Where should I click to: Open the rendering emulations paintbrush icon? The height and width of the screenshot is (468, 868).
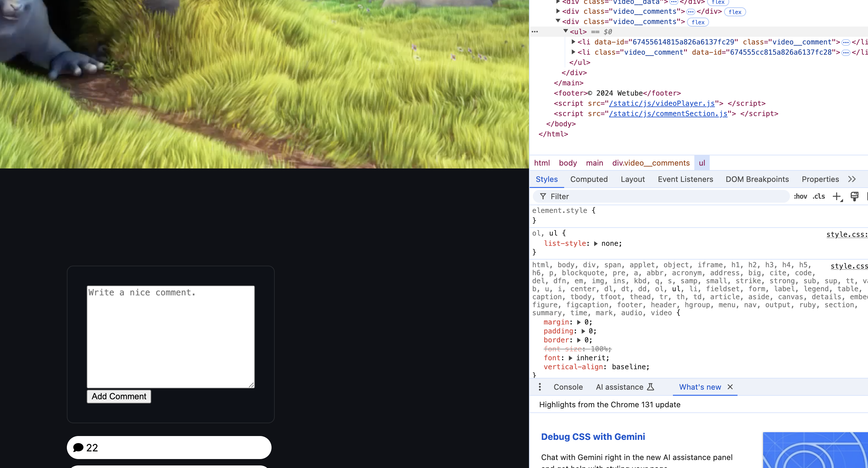pos(854,196)
